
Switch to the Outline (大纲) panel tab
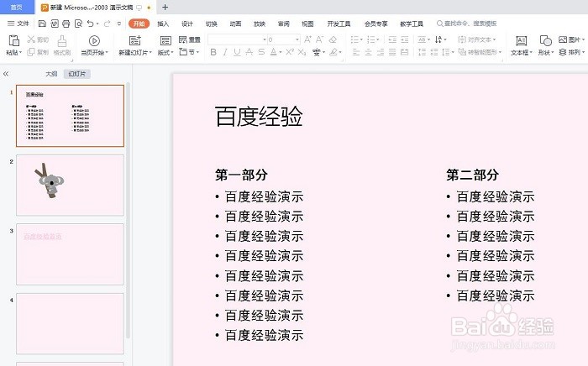click(51, 74)
